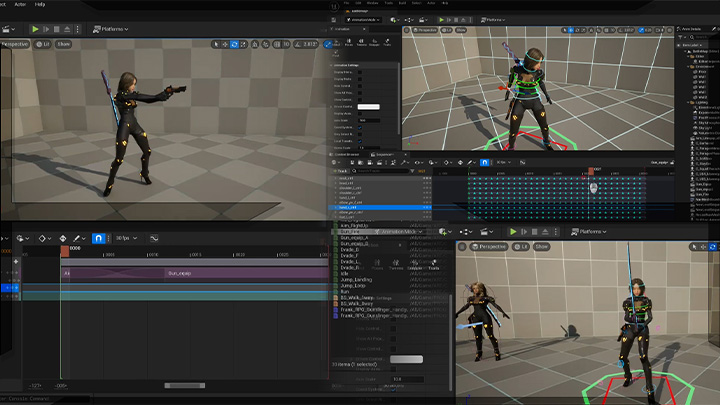Click the white color swatch in Animation Settings
720x405 pixels.
click(x=369, y=107)
